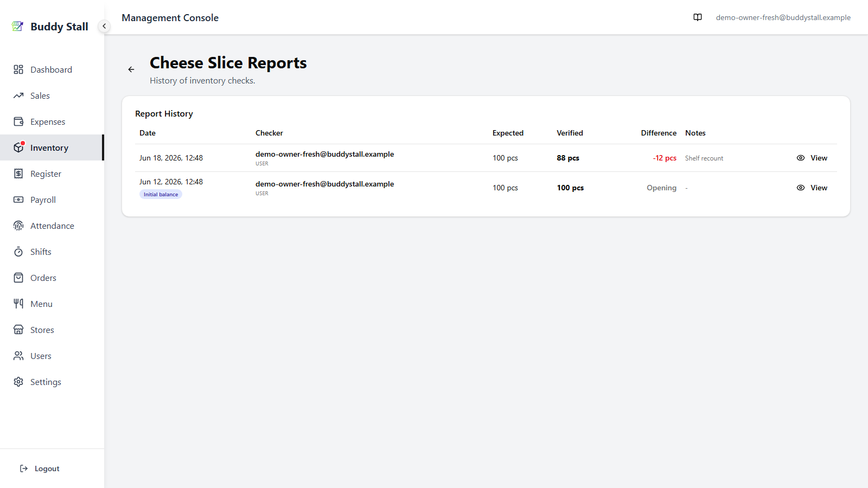Click the Expected column header
Screen dimensions: 868x488
(508, 133)
